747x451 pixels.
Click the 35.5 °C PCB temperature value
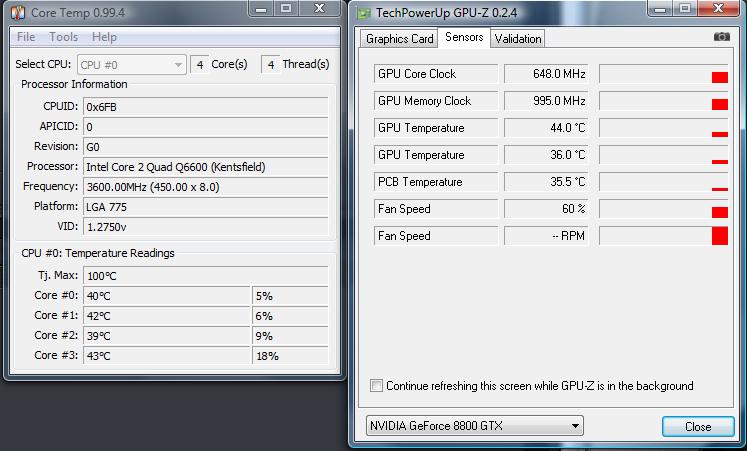click(546, 182)
